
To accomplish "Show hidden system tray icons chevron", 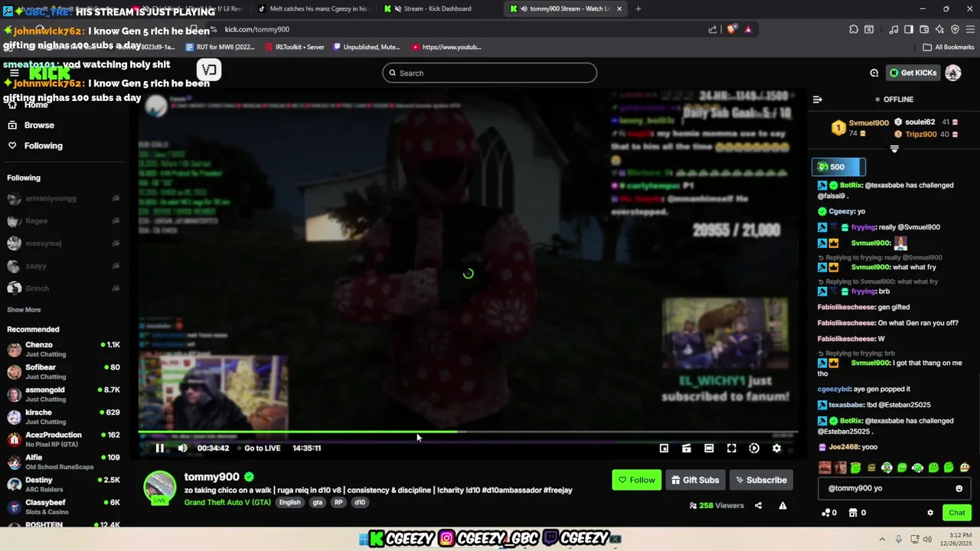I will click(882, 539).
